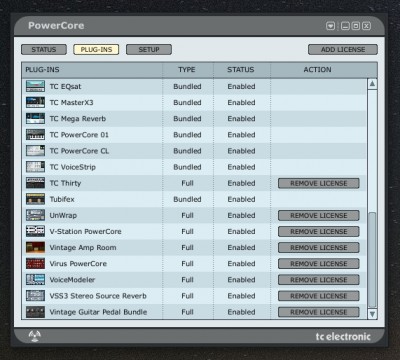Viewport: 400px width, 360px height.
Task: Maximize the PowerCore window
Action: coord(356,26)
